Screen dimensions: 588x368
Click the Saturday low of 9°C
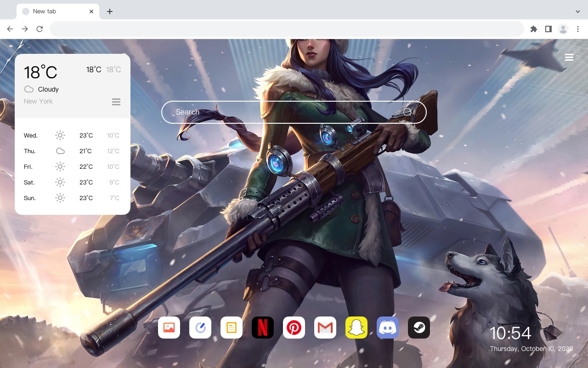pos(114,182)
